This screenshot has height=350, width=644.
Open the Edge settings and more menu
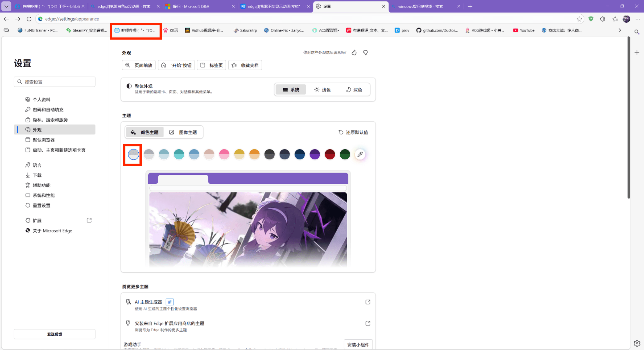point(638,19)
